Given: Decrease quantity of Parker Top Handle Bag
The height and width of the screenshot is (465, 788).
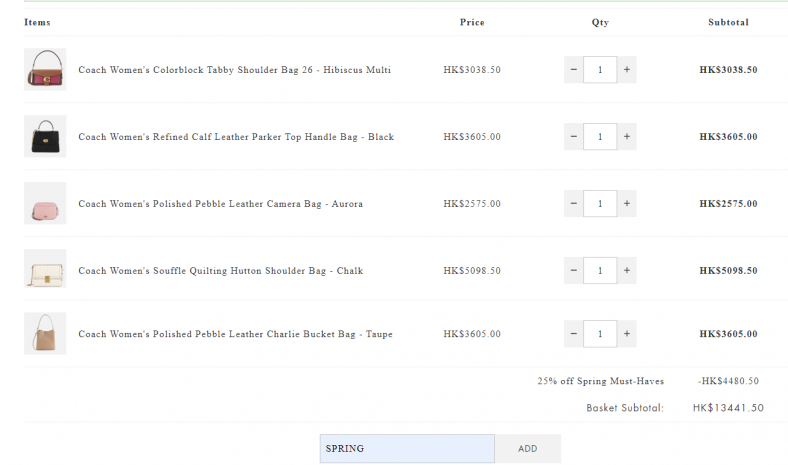Looking at the screenshot, I should 573,137.
